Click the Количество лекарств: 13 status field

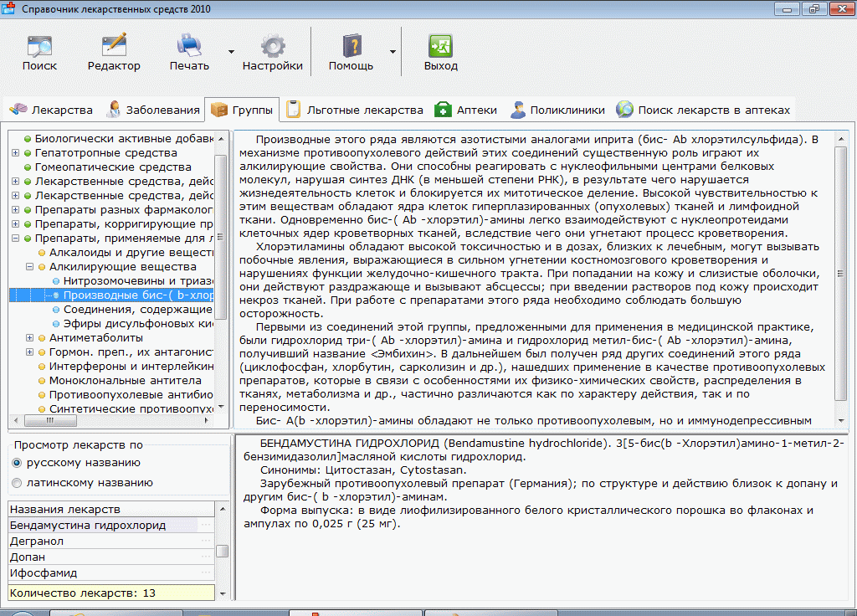point(111,593)
